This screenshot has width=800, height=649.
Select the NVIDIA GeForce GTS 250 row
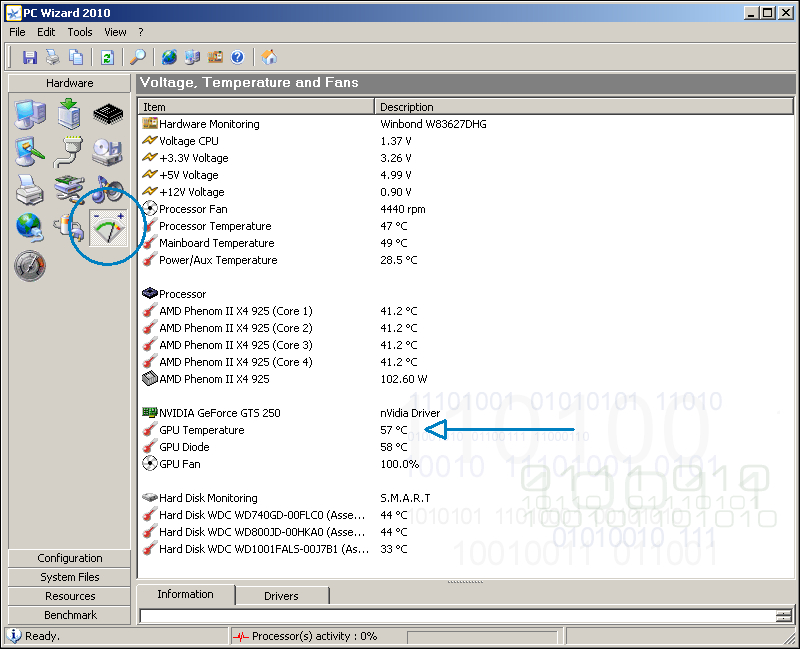point(466,413)
